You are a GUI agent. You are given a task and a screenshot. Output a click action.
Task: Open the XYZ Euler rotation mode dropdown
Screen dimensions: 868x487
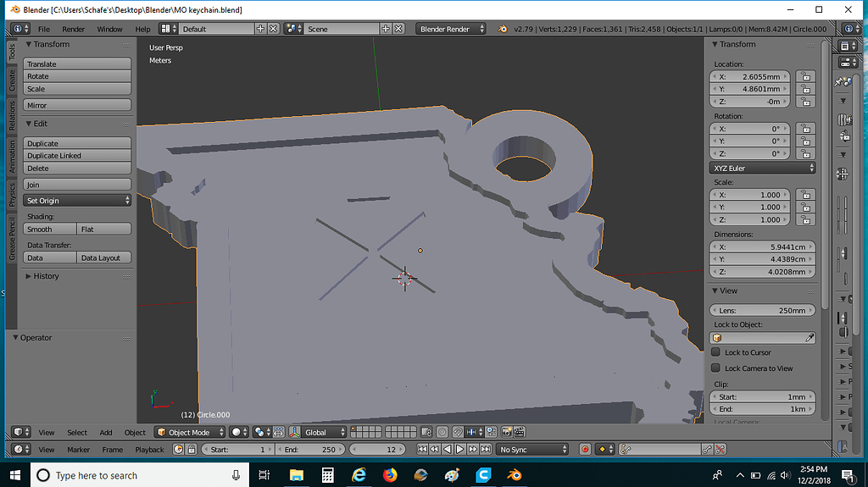(762, 168)
